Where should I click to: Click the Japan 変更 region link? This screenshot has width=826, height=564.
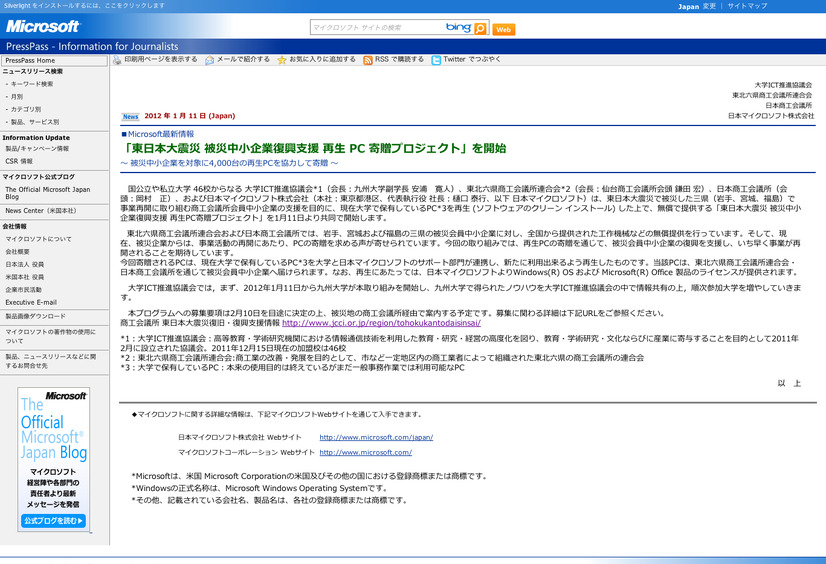pos(696,6)
